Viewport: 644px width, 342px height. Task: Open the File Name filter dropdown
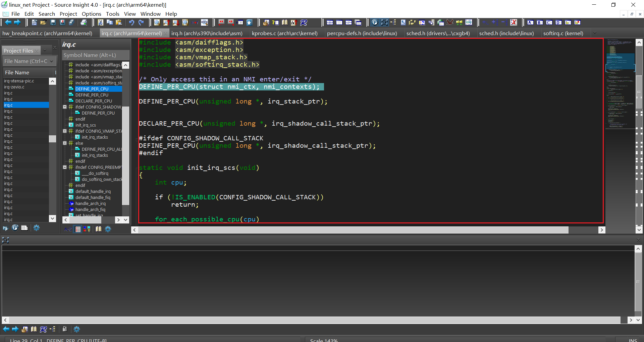point(51,61)
